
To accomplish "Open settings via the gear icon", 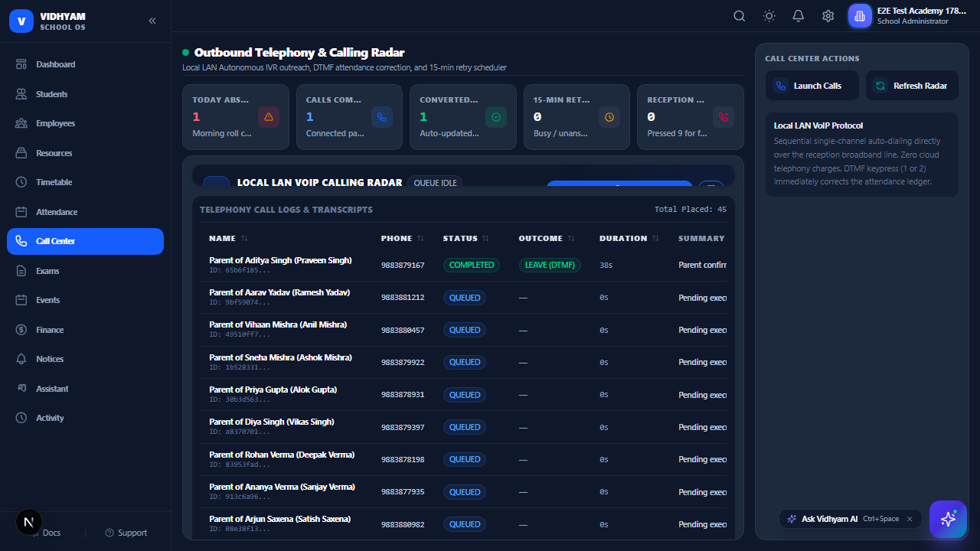I will 828,16.
